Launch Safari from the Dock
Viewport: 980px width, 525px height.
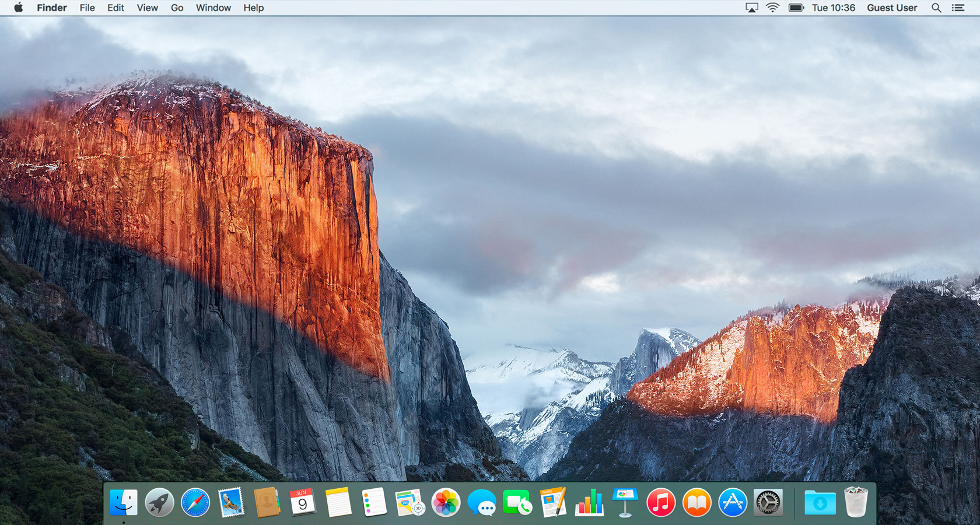(x=195, y=503)
